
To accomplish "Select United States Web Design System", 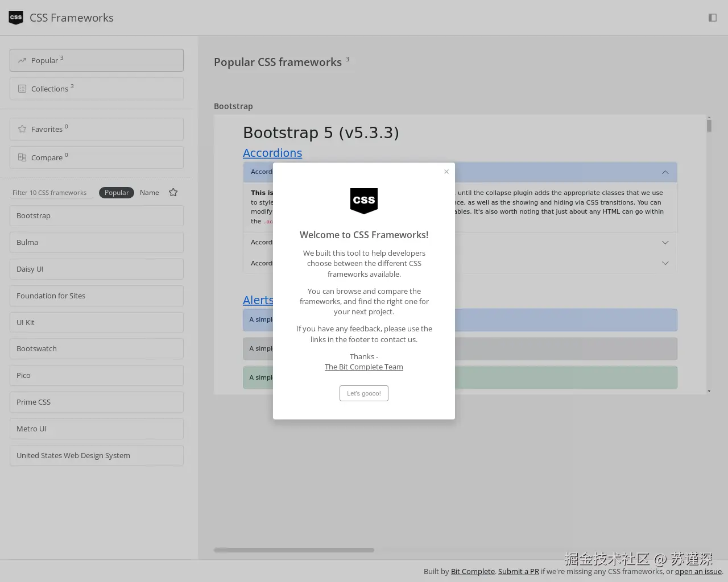I will tap(97, 456).
